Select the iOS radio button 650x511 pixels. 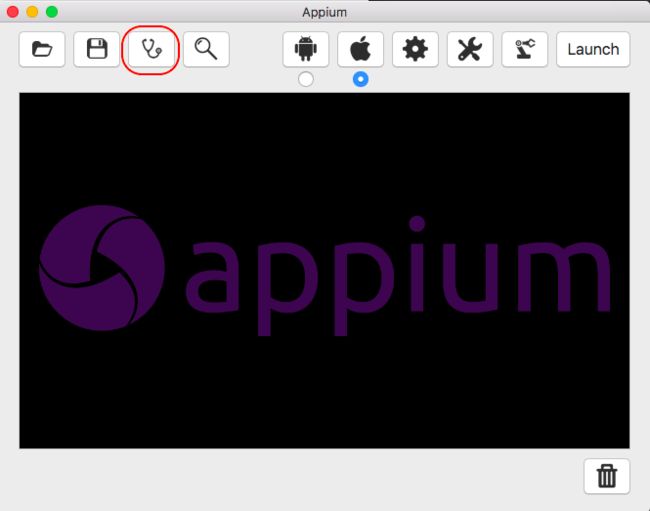click(x=361, y=79)
